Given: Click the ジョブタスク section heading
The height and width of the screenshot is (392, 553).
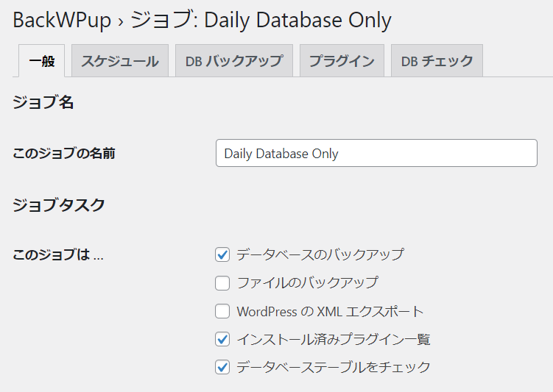Looking at the screenshot, I should [x=59, y=205].
